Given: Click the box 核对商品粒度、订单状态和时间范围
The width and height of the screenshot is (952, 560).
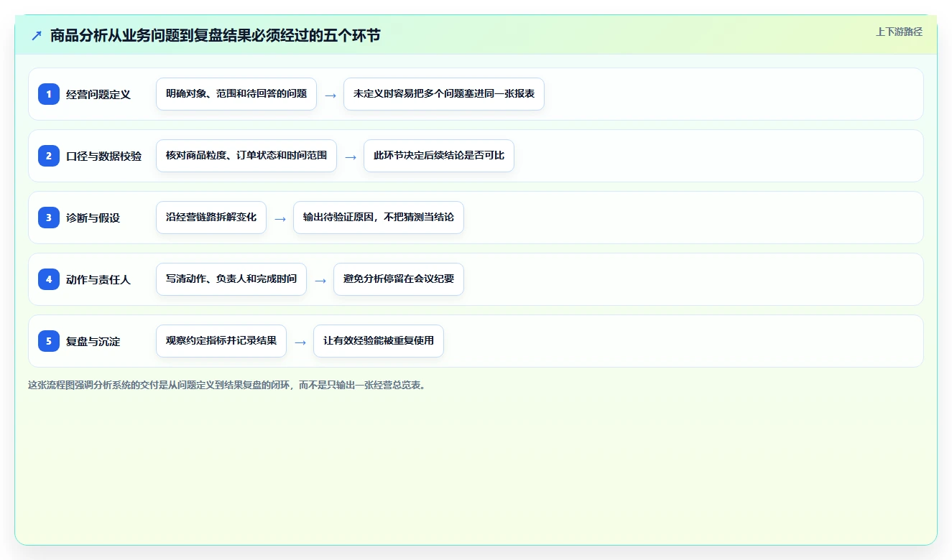Looking at the screenshot, I should click(246, 156).
